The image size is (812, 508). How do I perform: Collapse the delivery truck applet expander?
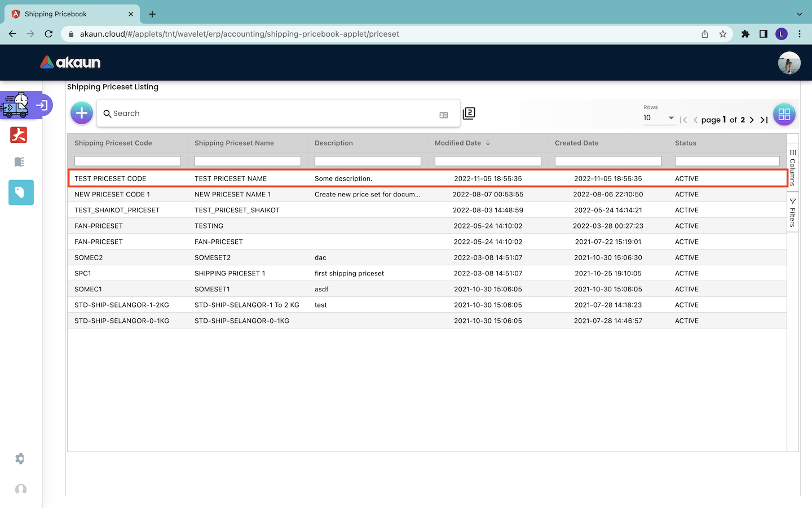click(42, 105)
